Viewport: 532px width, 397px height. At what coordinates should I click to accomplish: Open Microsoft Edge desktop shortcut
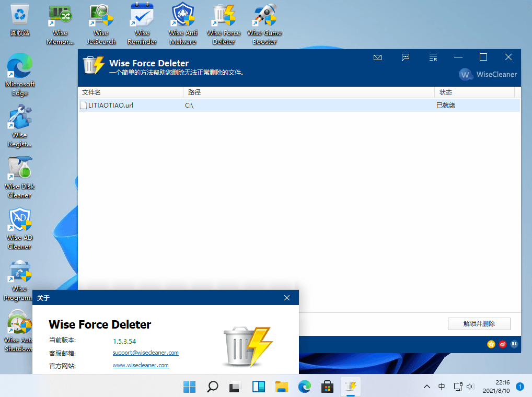pyautogui.click(x=20, y=75)
